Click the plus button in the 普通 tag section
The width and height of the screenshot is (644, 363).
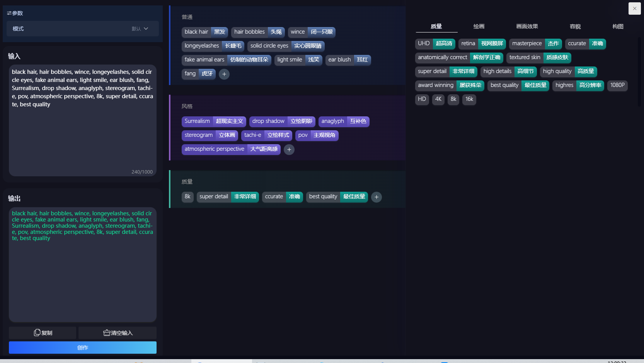[224, 74]
